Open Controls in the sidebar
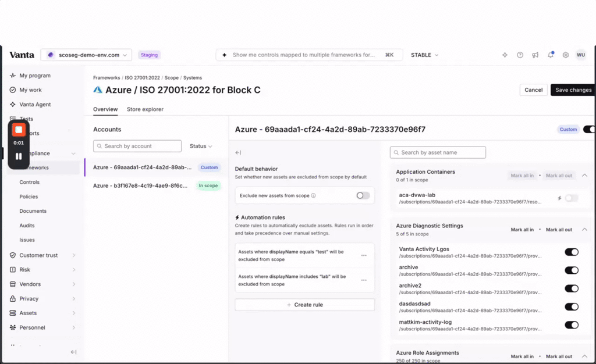Screen dimensions: 596x364 [x=30, y=182]
